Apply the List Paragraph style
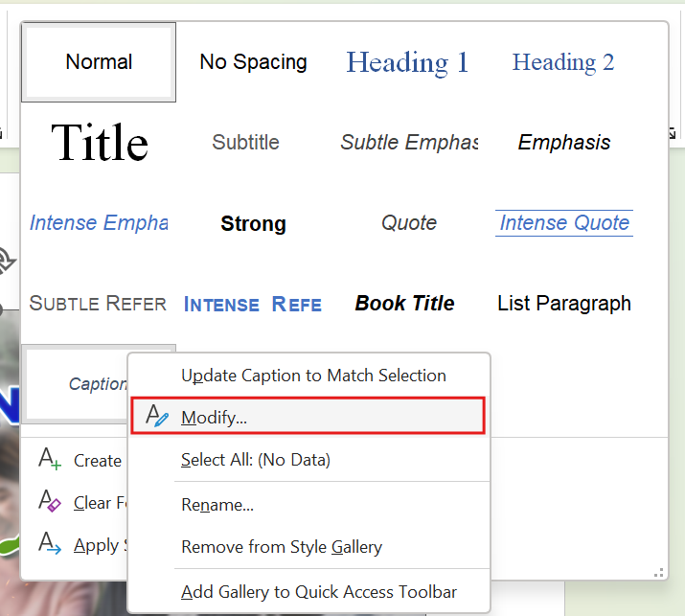Image resolution: width=685 pixels, height=616 pixels. click(564, 303)
